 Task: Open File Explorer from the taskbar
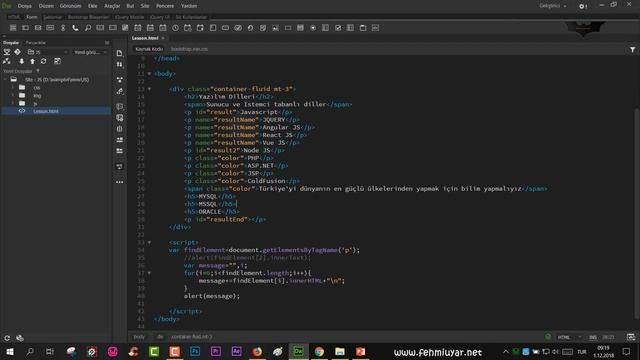tap(340, 351)
